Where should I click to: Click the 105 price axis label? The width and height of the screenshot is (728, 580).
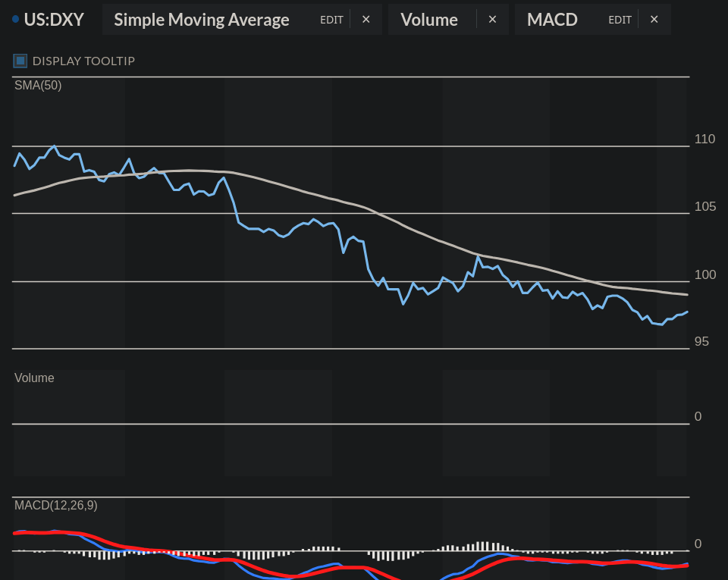click(704, 206)
